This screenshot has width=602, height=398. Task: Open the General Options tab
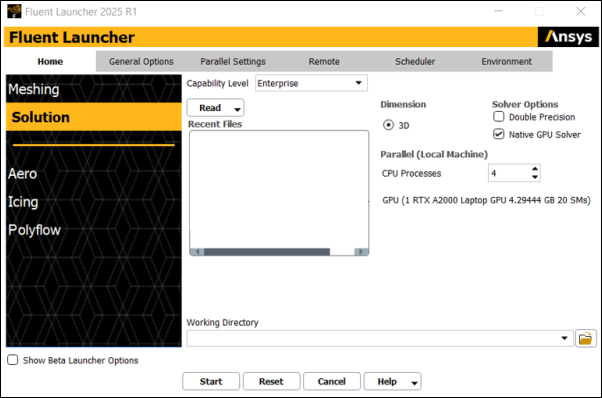[x=141, y=61]
